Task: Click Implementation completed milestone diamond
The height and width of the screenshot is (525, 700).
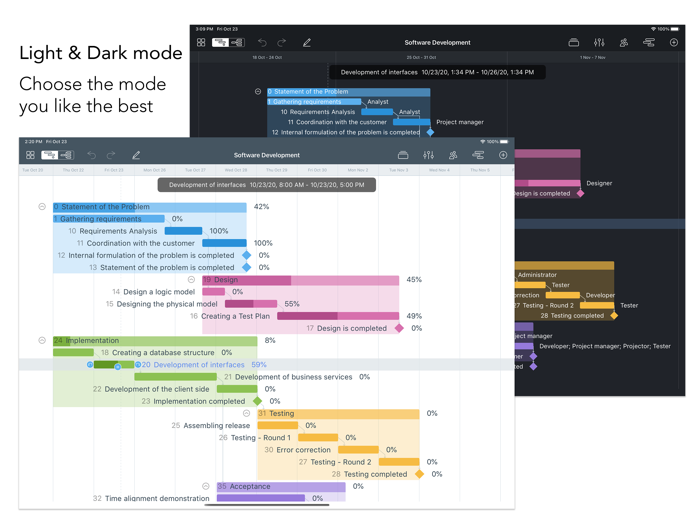Action: [x=258, y=401]
